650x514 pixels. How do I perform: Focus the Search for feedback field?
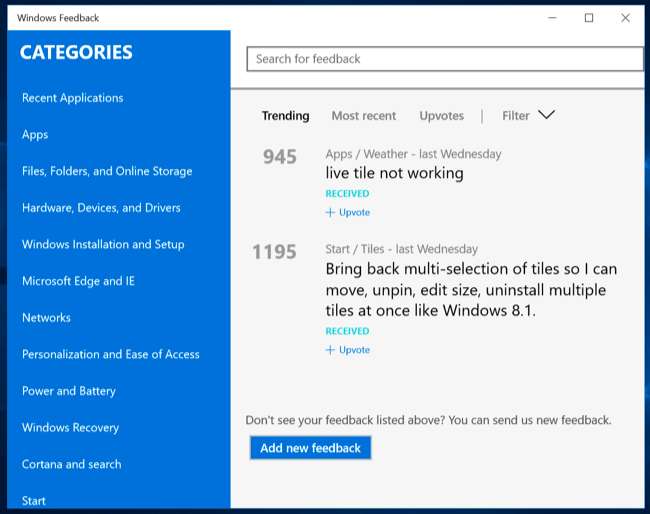[444, 59]
